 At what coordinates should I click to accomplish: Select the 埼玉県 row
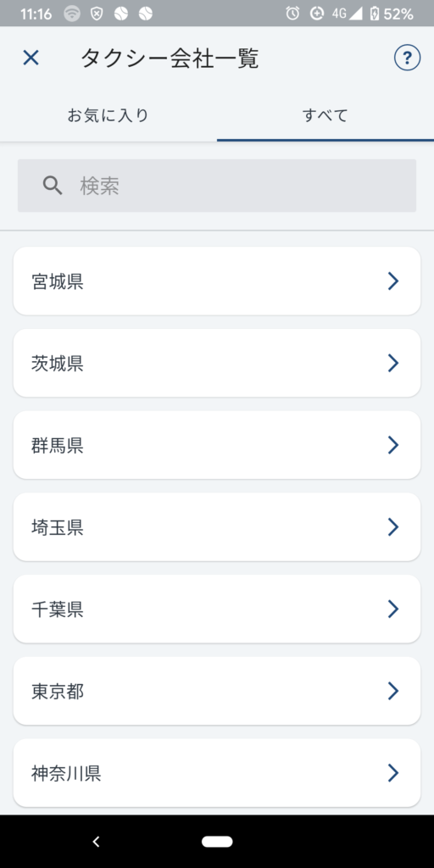[217, 527]
